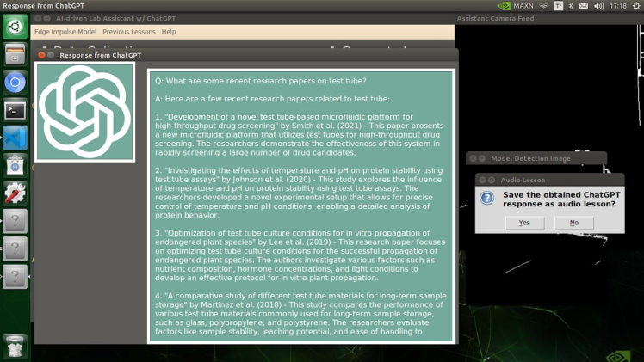644x362 pixels.
Task: Open the keyboard input source indicator
Action: (558, 6)
